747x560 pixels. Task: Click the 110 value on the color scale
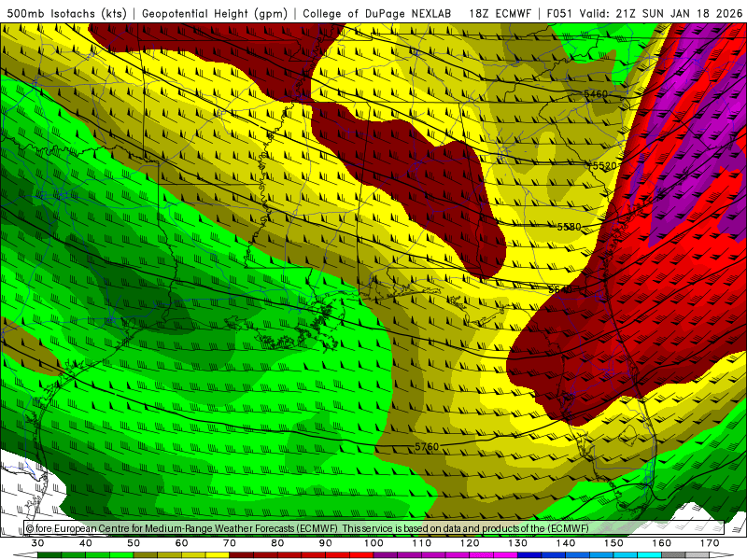tap(422, 543)
